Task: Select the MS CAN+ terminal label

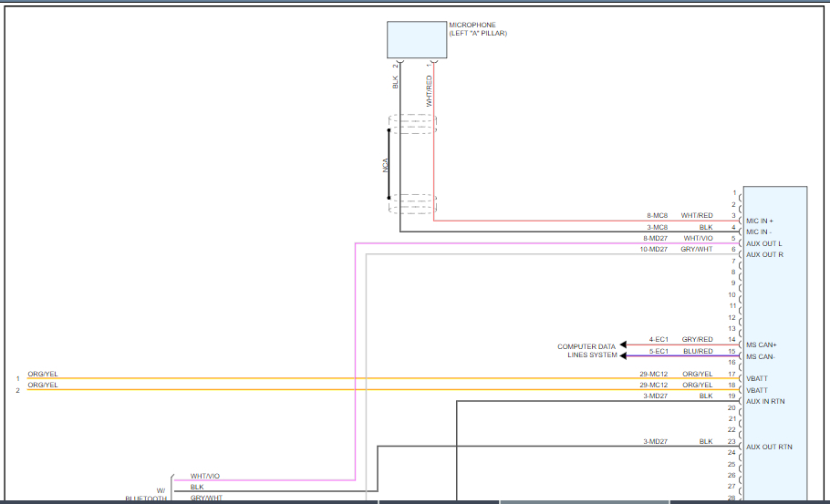Action: coord(763,345)
